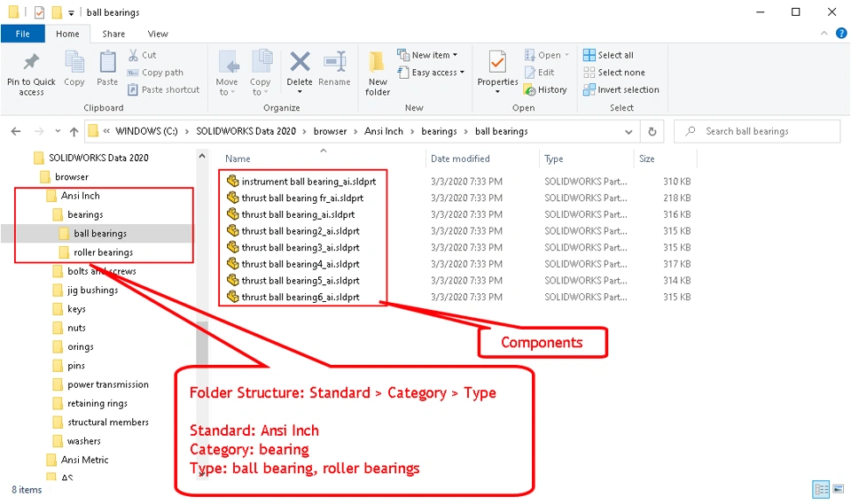The width and height of the screenshot is (851, 504).
Task: Click Select none in ribbon
Action: pyautogui.click(x=613, y=72)
